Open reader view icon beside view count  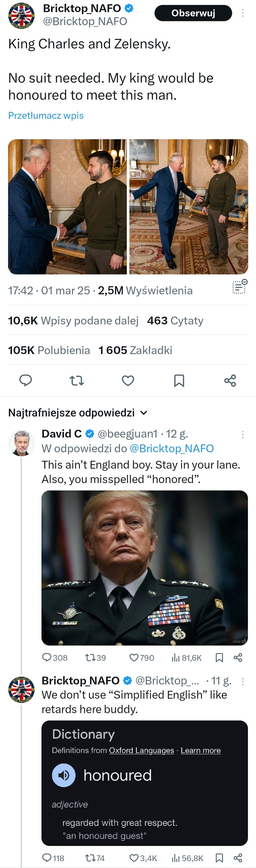[x=239, y=287]
